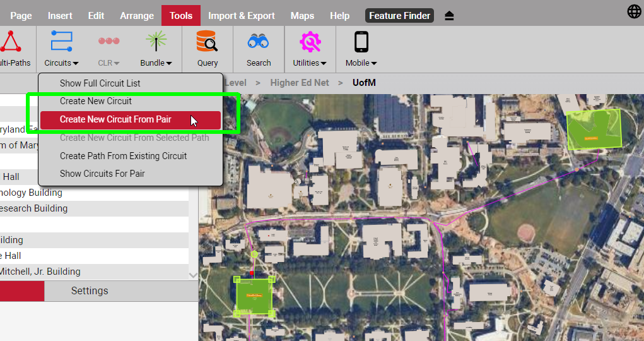Click the Mobile phone icon

click(x=361, y=42)
